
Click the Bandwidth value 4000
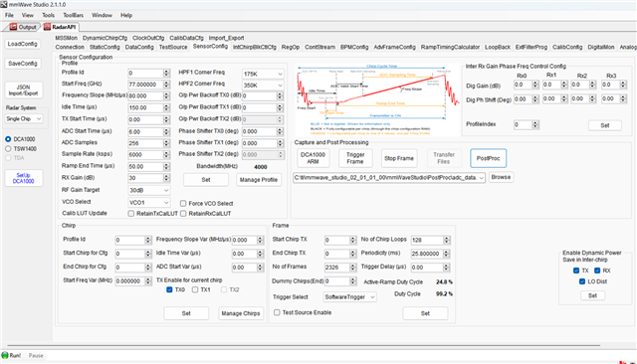click(x=261, y=167)
